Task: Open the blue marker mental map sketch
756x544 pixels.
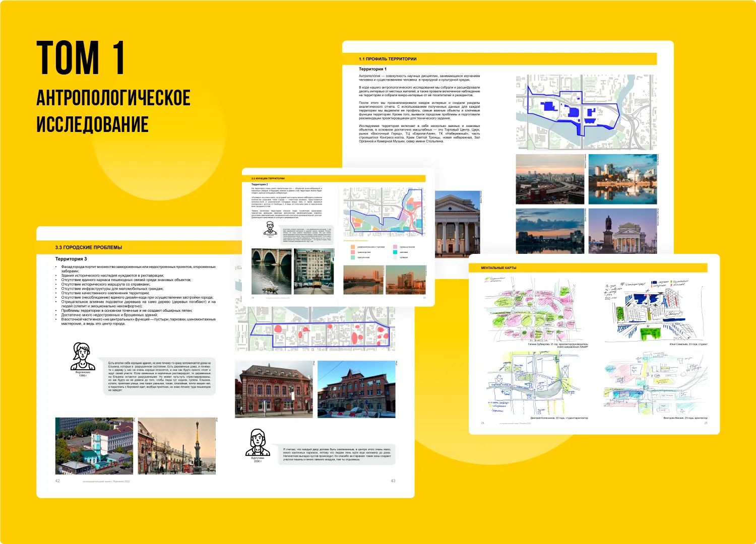Action: pyautogui.click(x=655, y=310)
